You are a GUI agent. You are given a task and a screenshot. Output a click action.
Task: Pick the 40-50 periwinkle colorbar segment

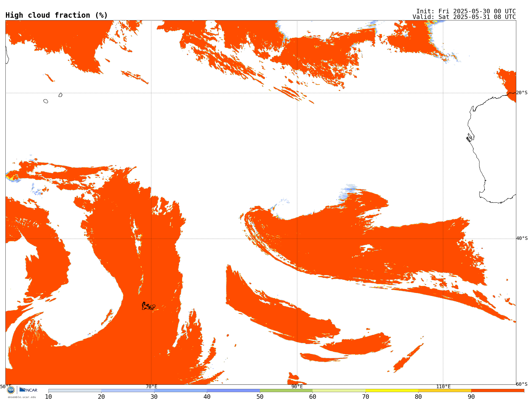[x=233, y=391]
